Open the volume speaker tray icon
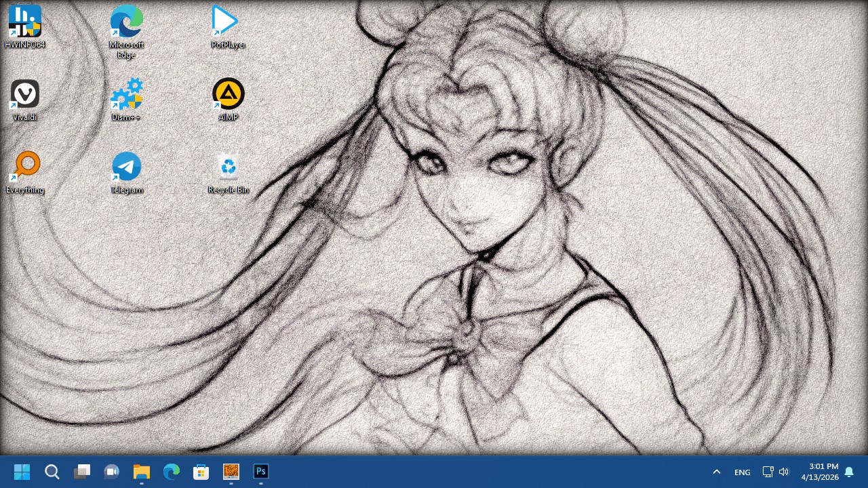Viewport: 868px width, 488px height. [x=784, y=472]
